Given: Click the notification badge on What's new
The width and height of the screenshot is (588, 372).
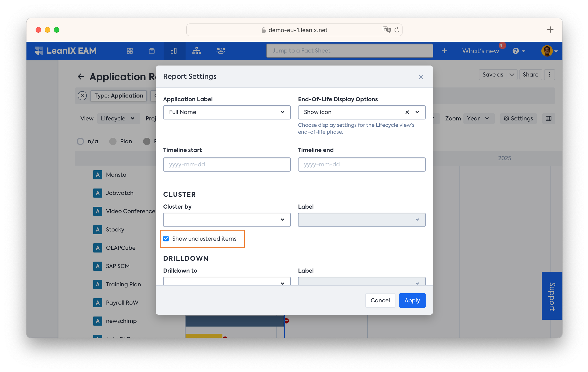Looking at the screenshot, I should tap(502, 46).
